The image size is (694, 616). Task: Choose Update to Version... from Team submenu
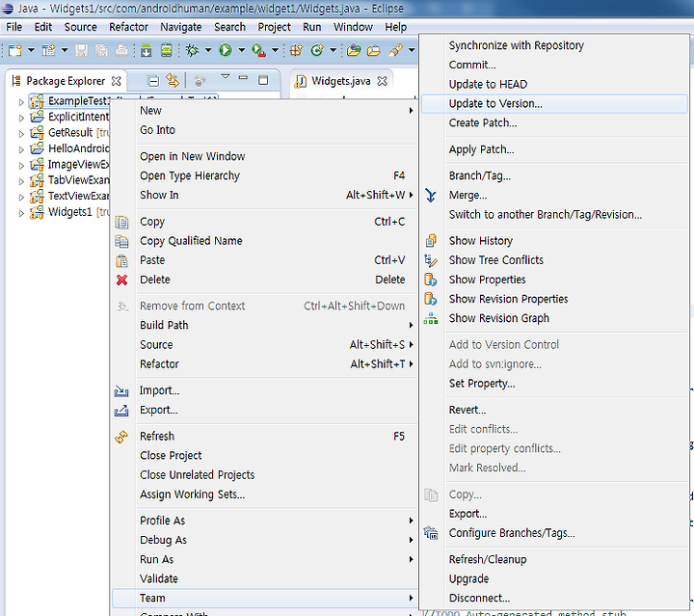click(x=554, y=103)
